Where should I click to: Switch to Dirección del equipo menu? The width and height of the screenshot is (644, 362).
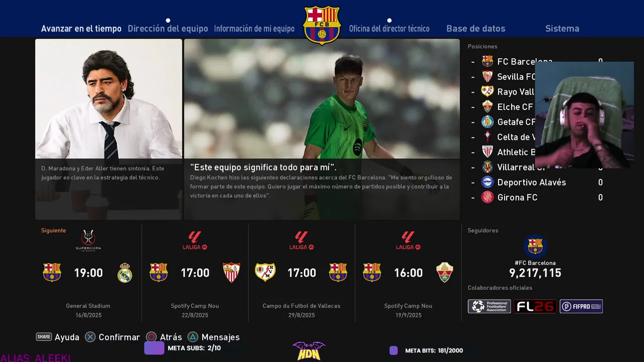pos(168,29)
